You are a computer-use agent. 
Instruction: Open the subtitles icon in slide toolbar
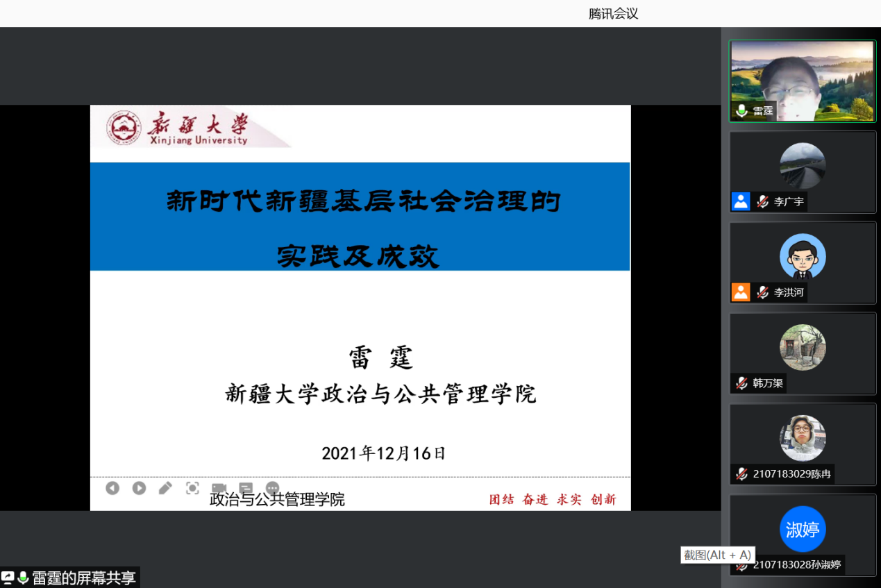pyautogui.click(x=246, y=488)
